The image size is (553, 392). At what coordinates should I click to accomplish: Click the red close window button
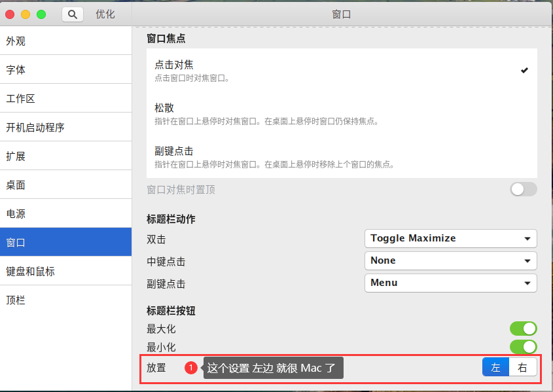point(10,14)
